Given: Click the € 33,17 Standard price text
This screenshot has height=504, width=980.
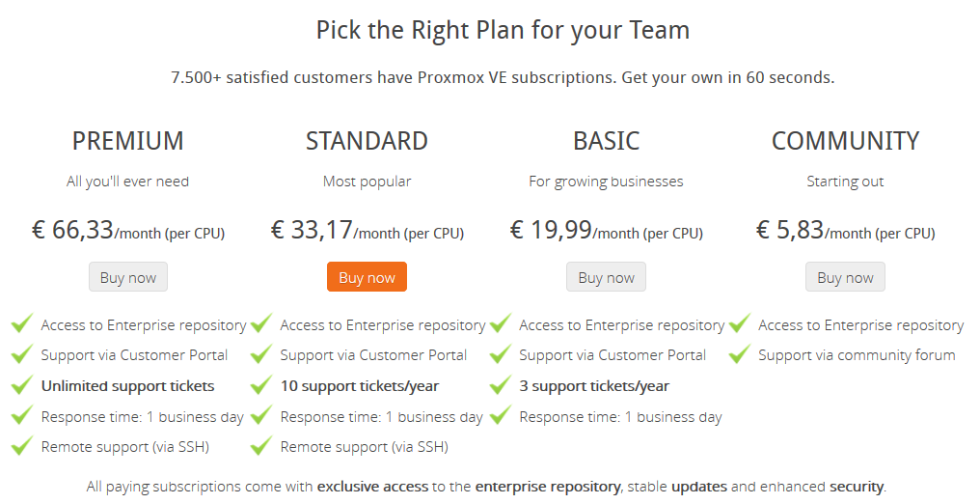Looking at the screenshot, I should click(312, 230).
